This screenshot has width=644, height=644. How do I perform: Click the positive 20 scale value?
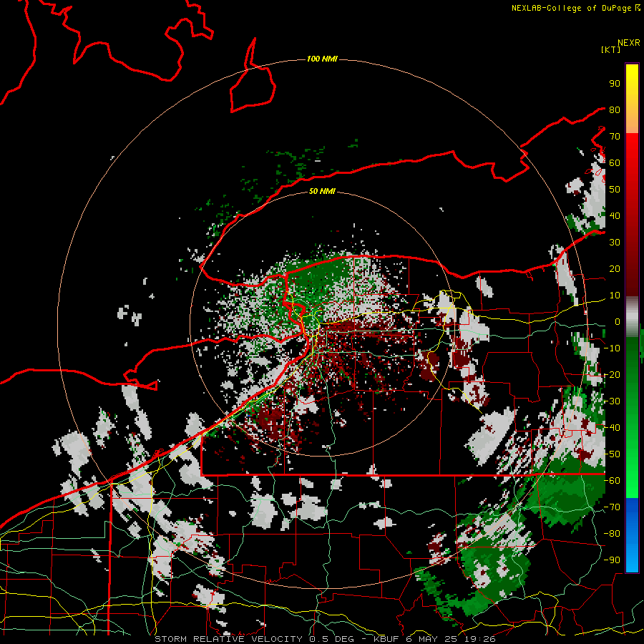tap(615, 268)
